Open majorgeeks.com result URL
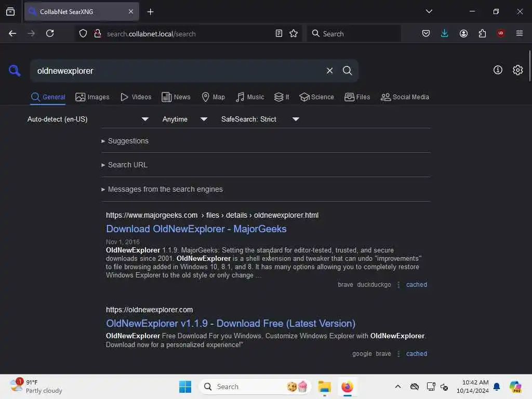 [x=212, y=215]
